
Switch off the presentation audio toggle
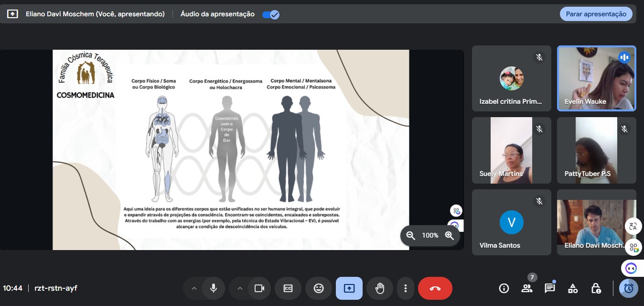(271, 14)
